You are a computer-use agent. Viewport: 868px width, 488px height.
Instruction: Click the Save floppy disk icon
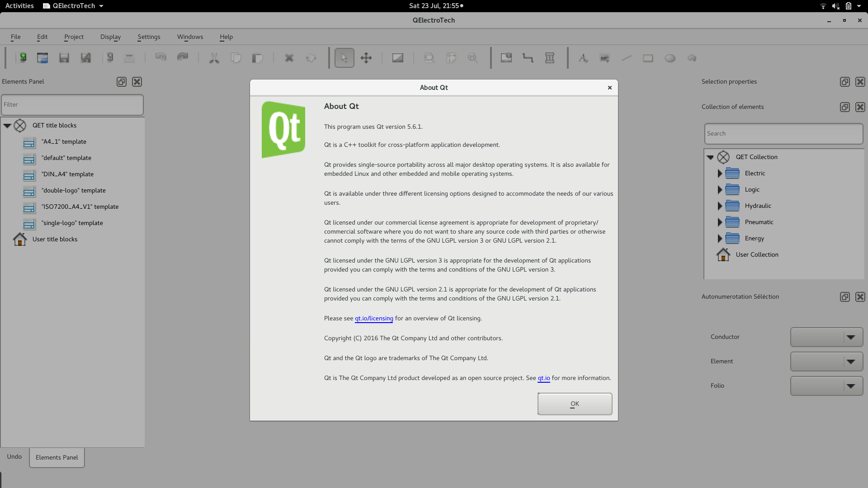[x=64, y=58]
